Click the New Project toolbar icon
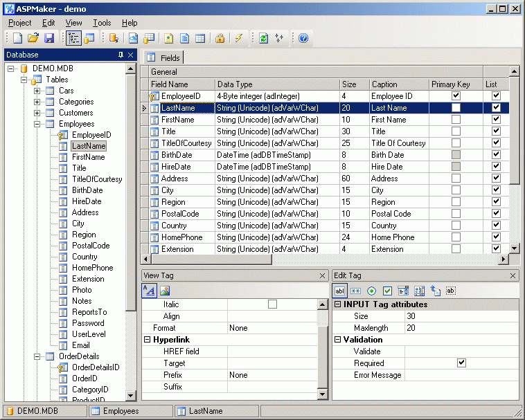525x420 pixels. coord(17,39)
